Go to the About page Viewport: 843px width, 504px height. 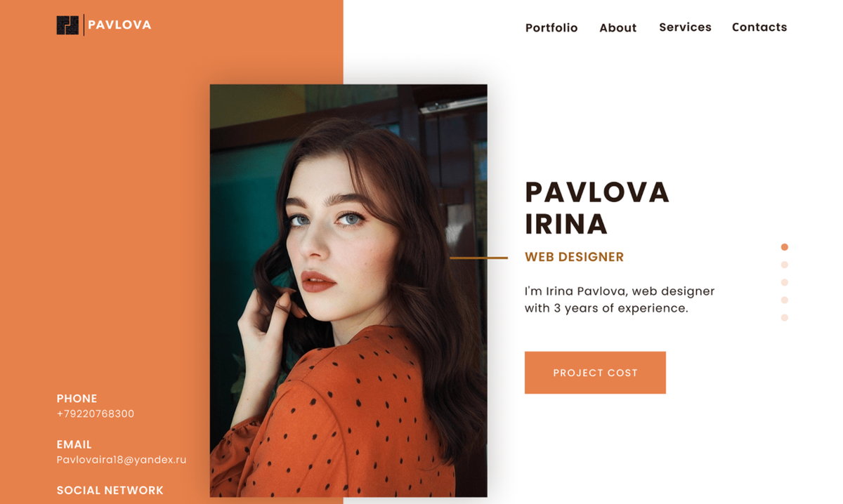coord(617,27)
